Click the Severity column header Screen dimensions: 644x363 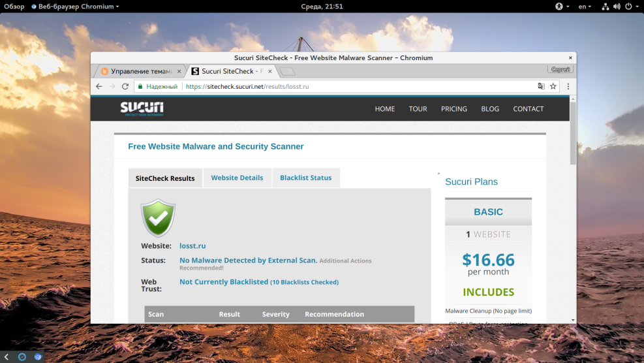click(275, 314)
